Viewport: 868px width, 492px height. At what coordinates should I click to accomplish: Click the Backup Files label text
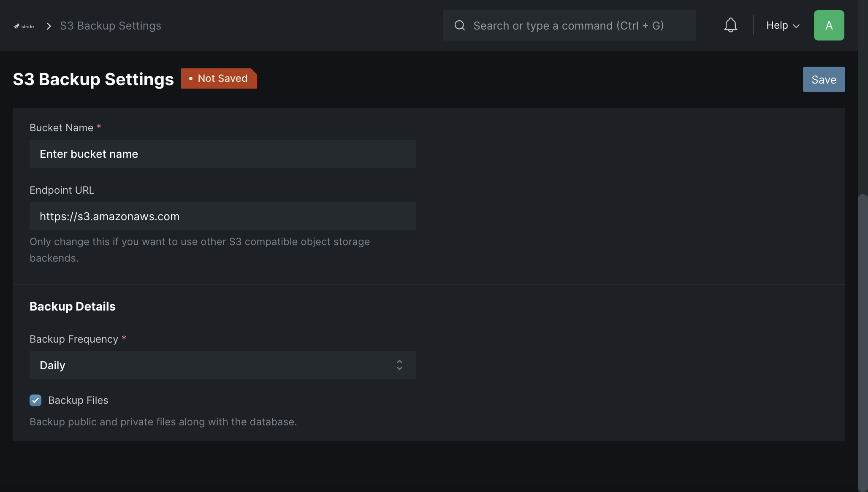click(x=78, y=400)
